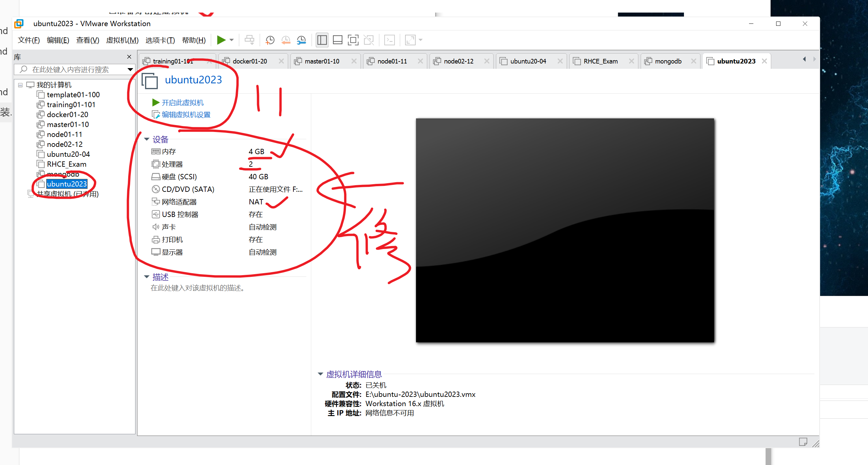Click the green power-on play toolbar button
This screenshot has height=465, width=868.
click(221, 40)
